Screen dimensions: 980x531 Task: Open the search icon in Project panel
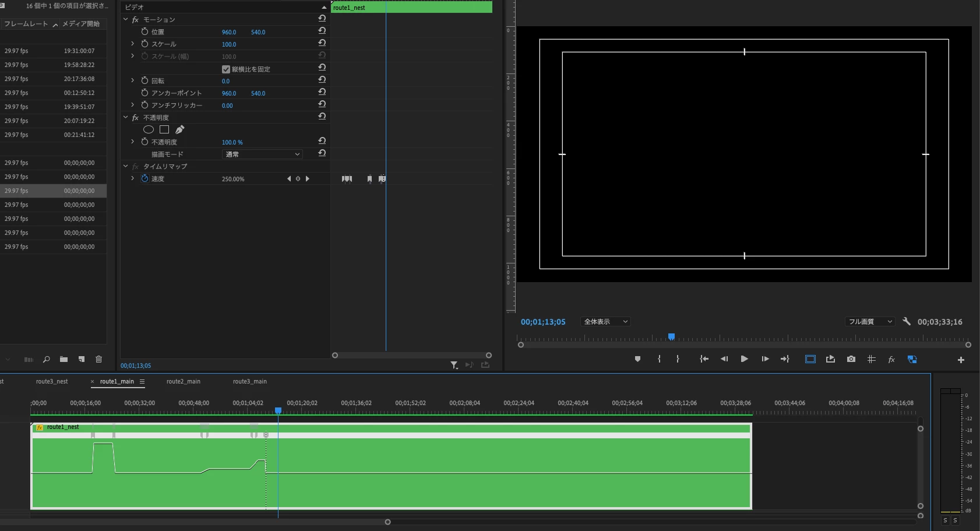point(46,359)
